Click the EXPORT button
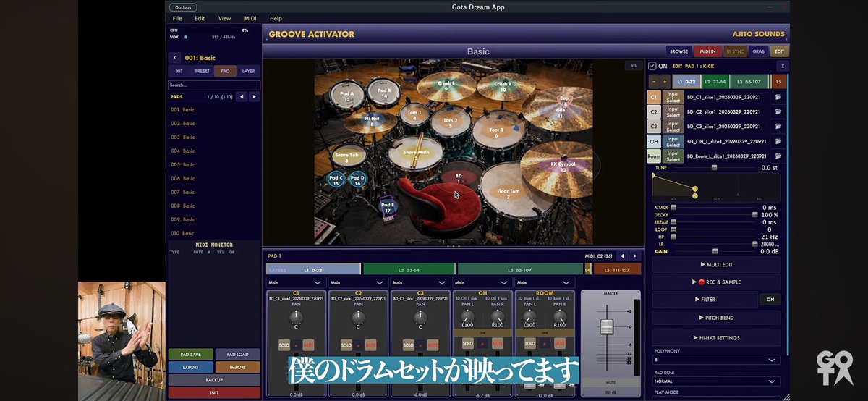The image size is (868, 401). [191, 367]
